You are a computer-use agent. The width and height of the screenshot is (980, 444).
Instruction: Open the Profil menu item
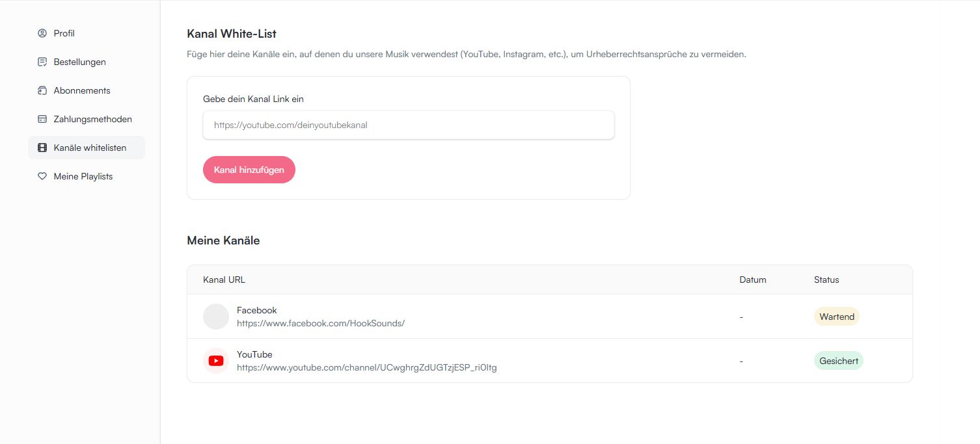pos(64,33)
